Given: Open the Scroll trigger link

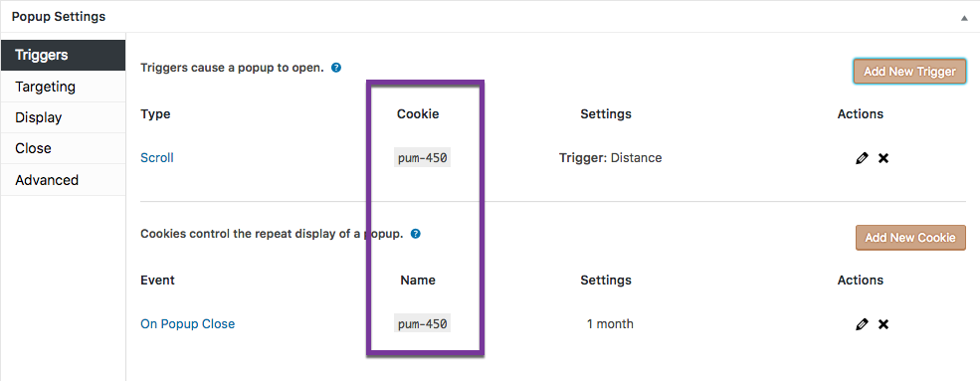Looking at the screenshot, I should 157,158.
